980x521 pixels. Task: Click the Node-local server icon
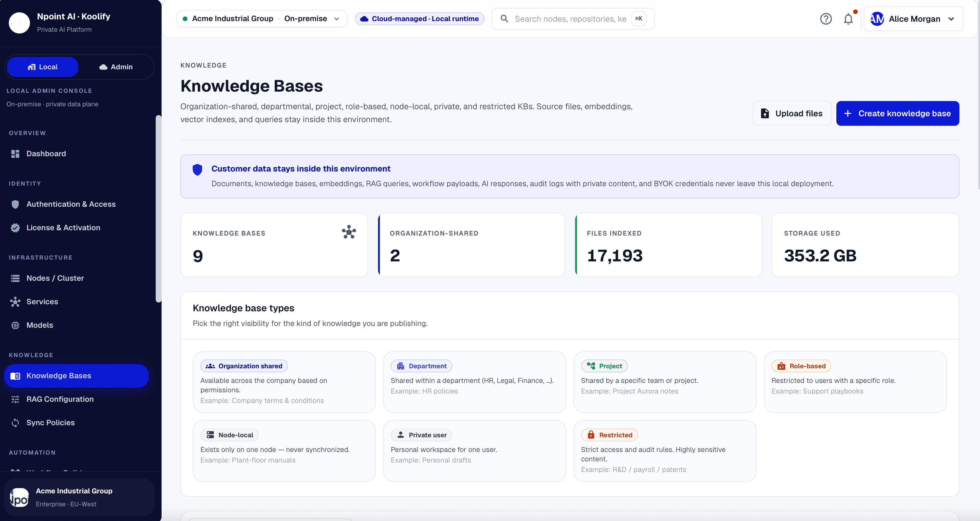(x=210, y=435)
